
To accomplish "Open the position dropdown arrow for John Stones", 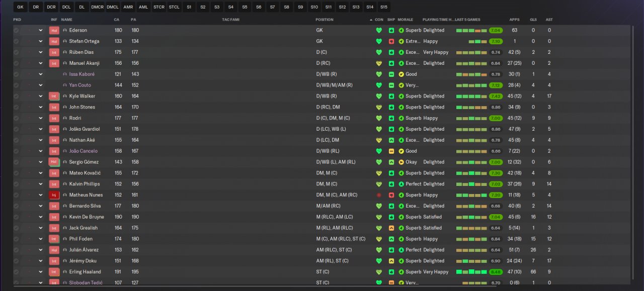I will pyautogui.click(x=41, y=107).
